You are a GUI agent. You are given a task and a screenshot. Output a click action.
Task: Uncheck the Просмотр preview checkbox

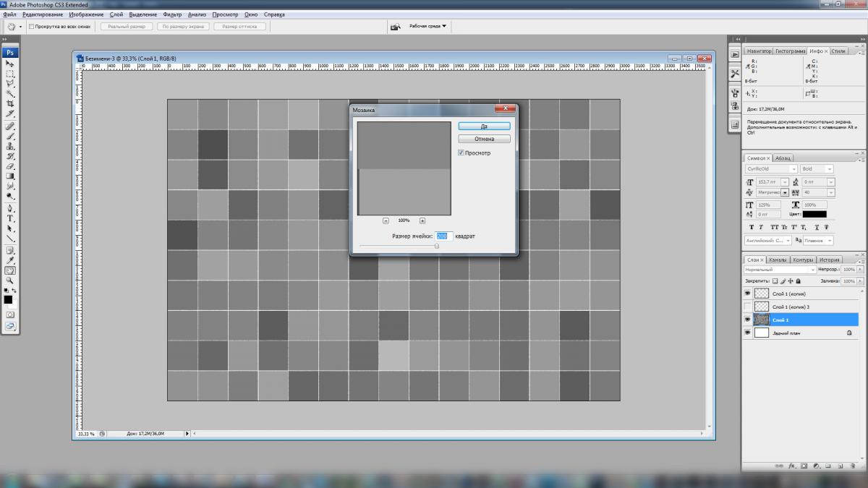(461, 153)
